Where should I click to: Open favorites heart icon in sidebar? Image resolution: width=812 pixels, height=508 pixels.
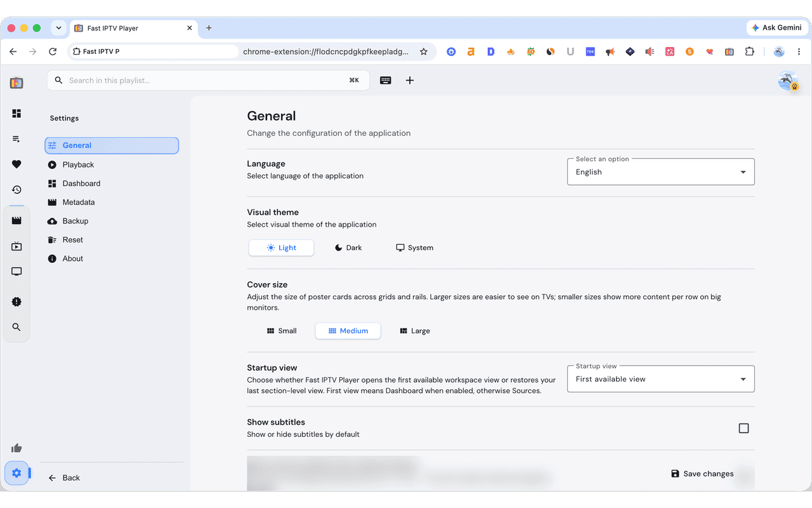pos(16,164)
